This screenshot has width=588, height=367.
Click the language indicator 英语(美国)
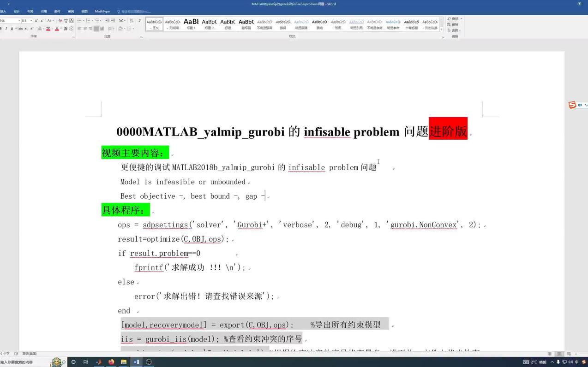(30, 354)
